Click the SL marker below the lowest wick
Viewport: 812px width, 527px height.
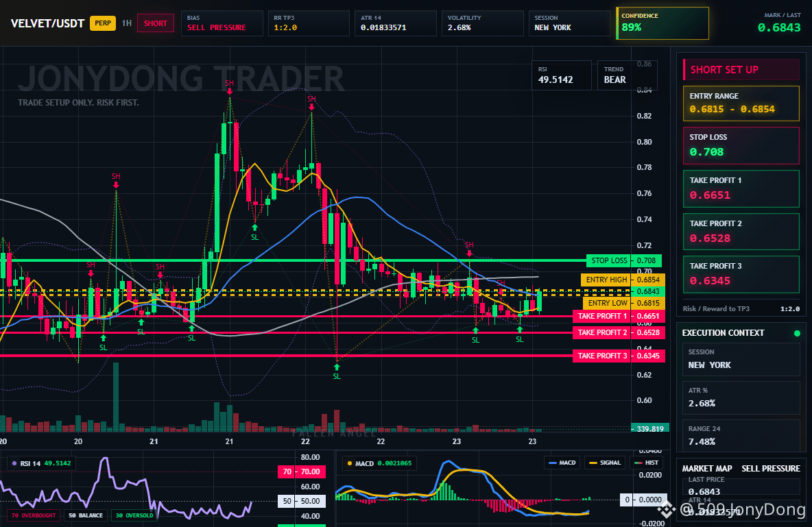tap(337, 372)
